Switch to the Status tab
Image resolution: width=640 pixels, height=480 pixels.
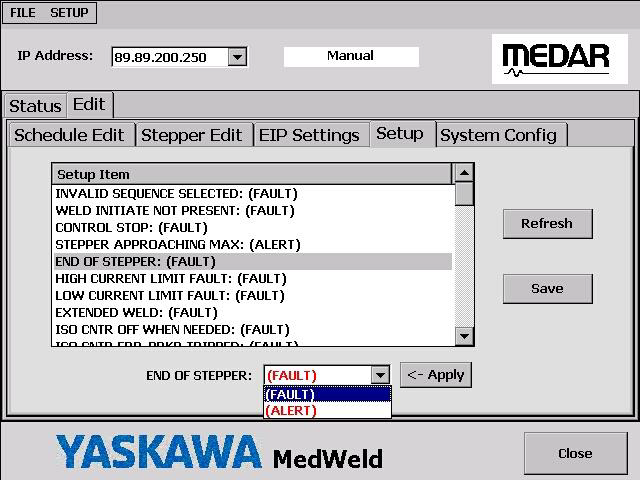36,106
